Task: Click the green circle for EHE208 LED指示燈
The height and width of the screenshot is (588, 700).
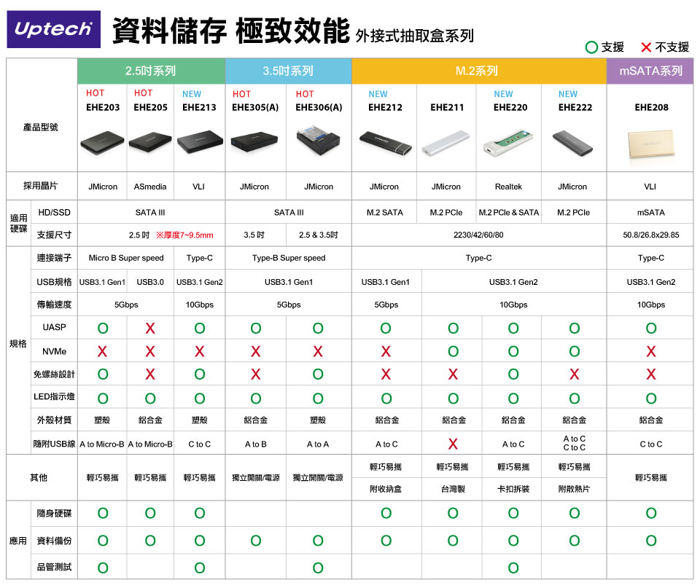Action: tap(651, 398)
